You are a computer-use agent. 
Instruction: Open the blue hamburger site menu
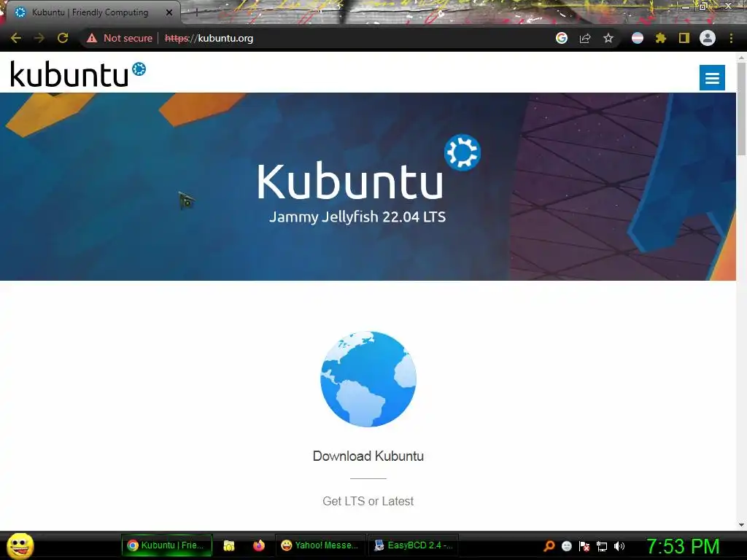tap(712, 77)
